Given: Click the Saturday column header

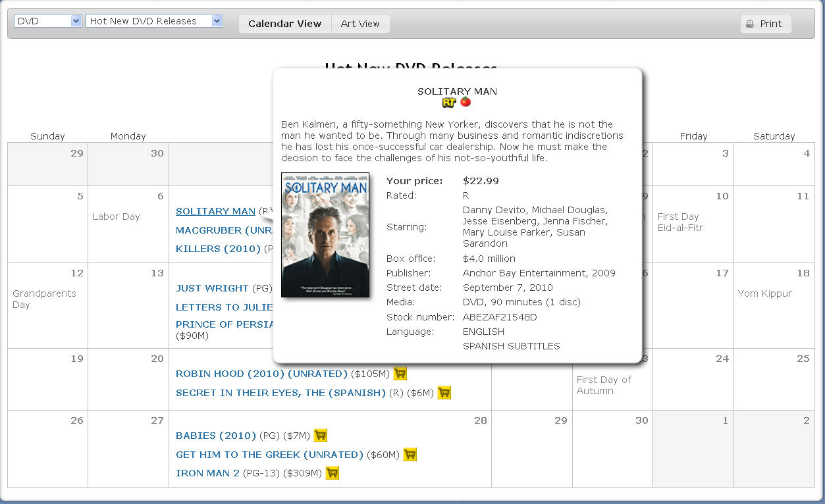Looking at the screenshot, I should [774, 136].
